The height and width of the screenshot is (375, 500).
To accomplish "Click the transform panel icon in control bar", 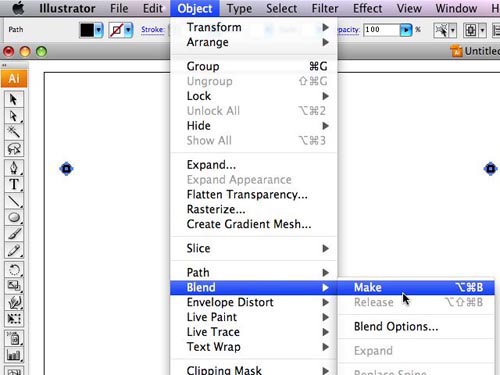I will pyautogui.click(x=470, y=30).
